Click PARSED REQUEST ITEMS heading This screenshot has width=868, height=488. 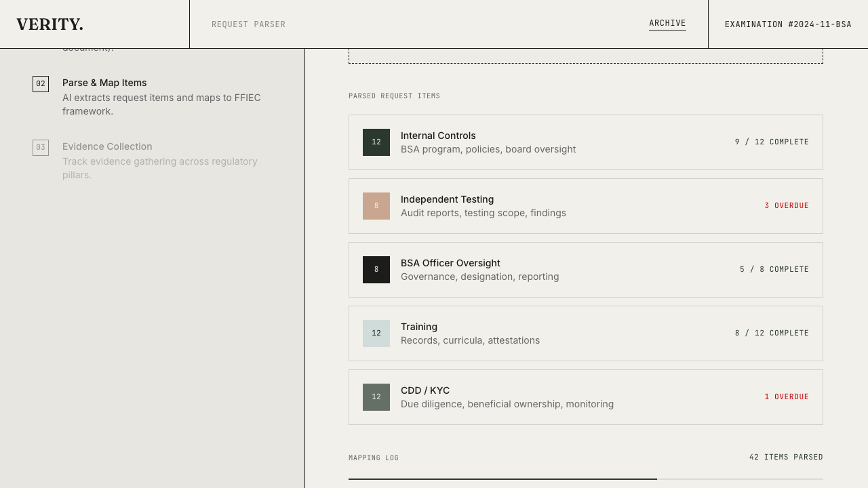coord(395,96)
